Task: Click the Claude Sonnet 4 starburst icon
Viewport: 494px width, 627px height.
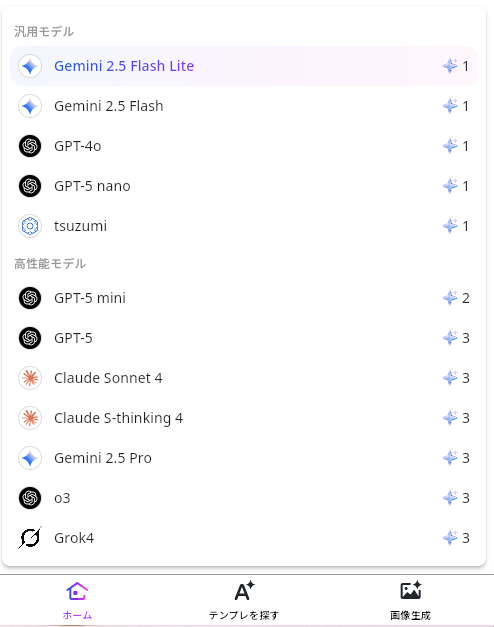Action: click(30, 378)
